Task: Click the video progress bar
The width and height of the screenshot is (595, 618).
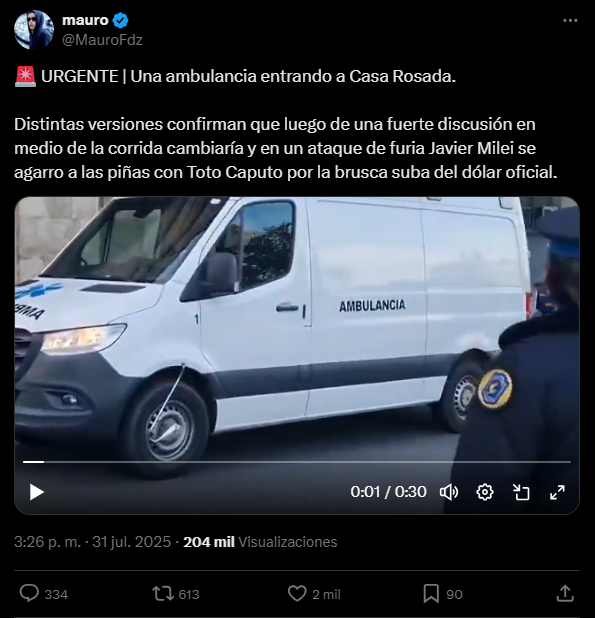Action: 297,462
